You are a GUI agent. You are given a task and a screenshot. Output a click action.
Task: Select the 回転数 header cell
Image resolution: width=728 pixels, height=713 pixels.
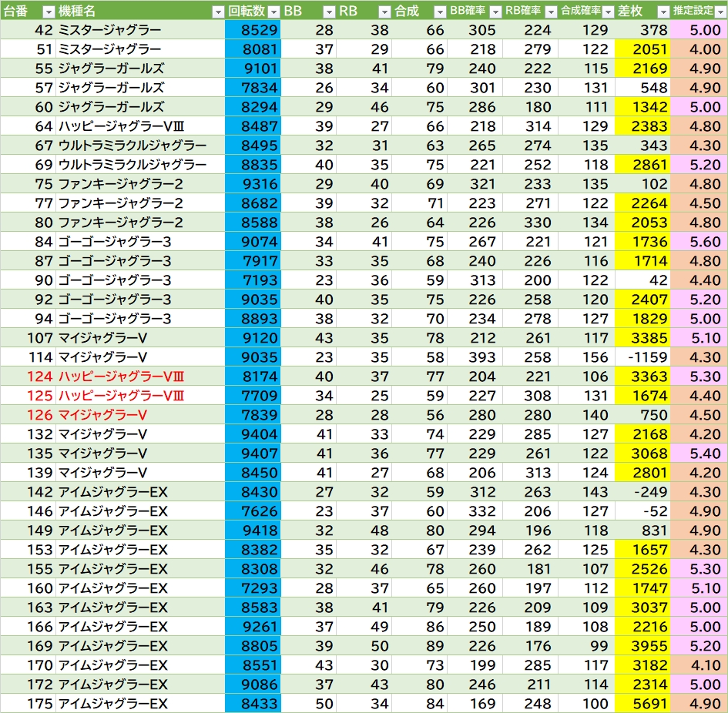[x=253, y=10]
